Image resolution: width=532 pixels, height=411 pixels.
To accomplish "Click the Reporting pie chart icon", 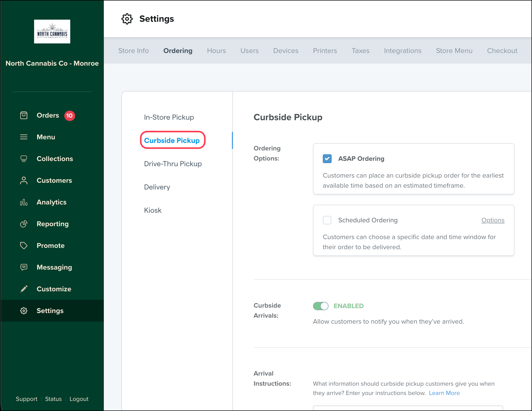I will pos(24,224).
